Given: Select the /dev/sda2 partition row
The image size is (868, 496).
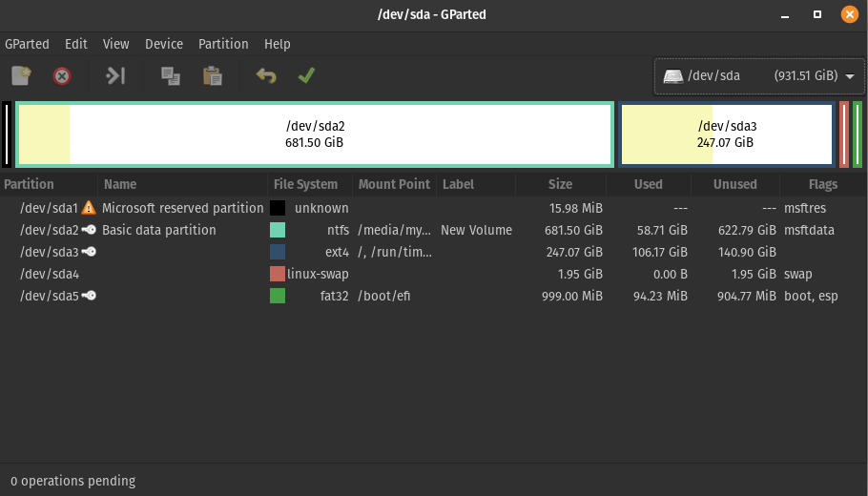Looking at the screenshot, I should coord(434,230).
